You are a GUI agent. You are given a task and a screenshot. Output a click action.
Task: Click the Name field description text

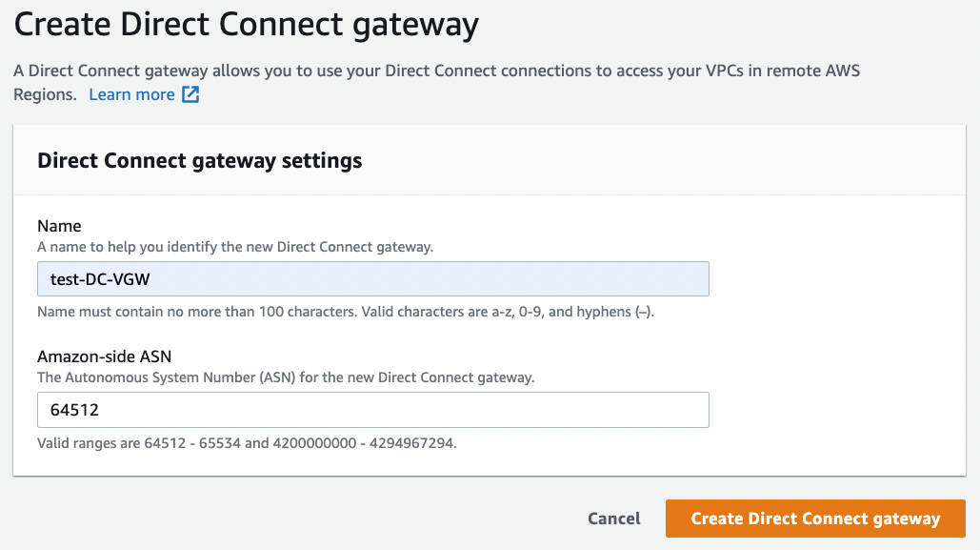pos(235,247)
